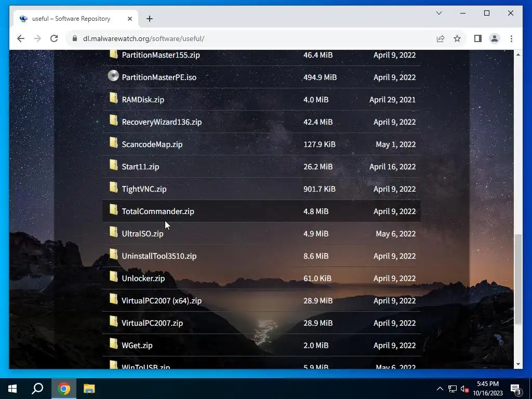This screenshot has height=399, width=532.
Task: Download UninstallTool3510.zip
Action: (159, 256)
